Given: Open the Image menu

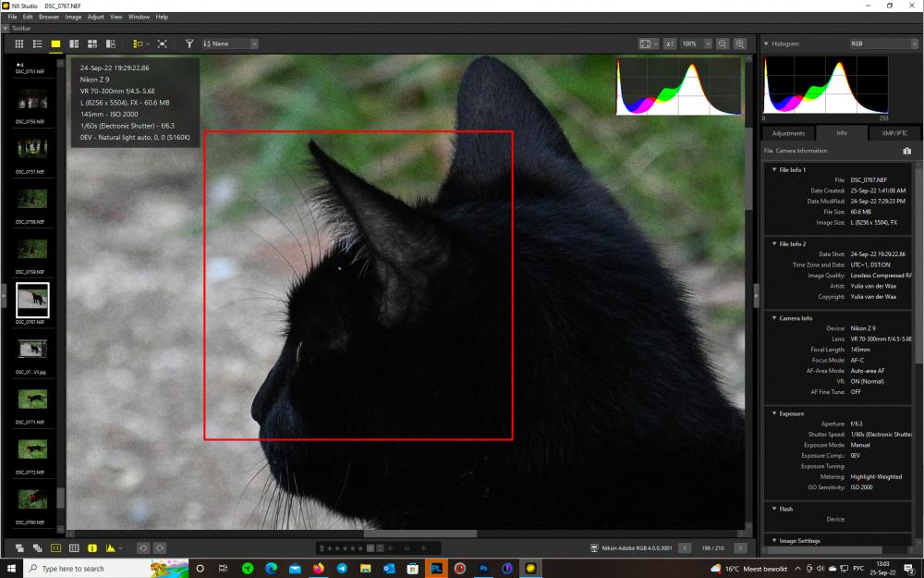Looking at the screenshot, I should 73,17.
